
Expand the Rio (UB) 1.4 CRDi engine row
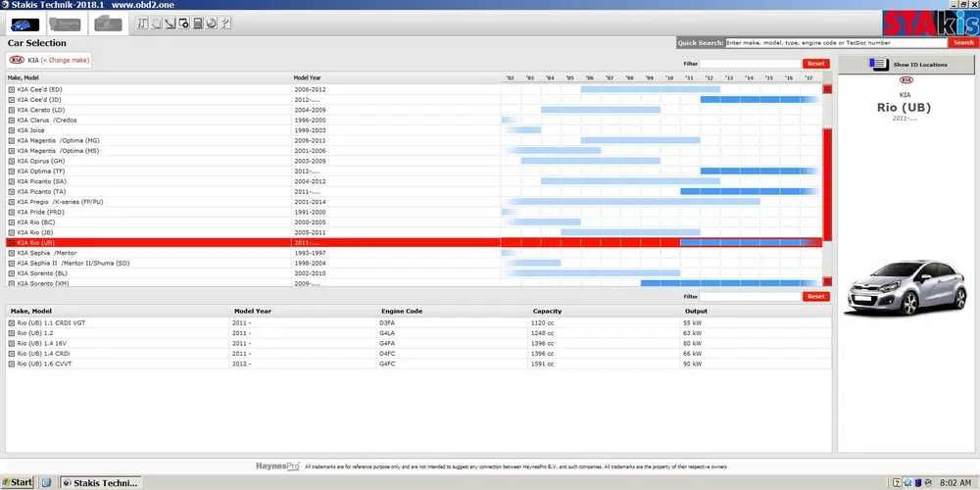(11, 354)
